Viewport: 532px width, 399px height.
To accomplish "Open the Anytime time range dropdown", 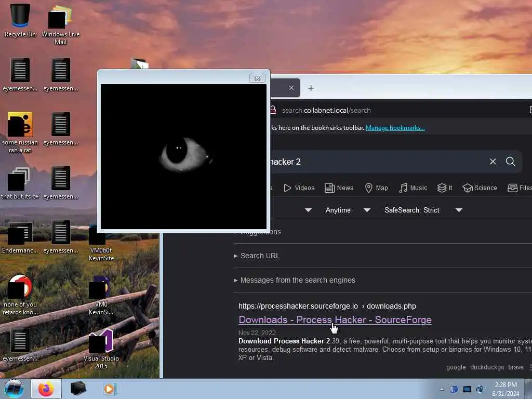I will click(x=348, y=210).
